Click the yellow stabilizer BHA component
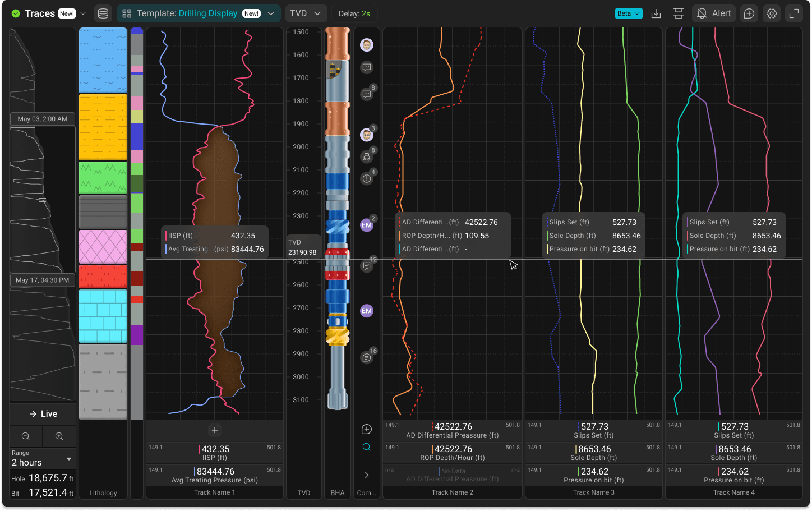812x511 pixels. tap(338, 337)
